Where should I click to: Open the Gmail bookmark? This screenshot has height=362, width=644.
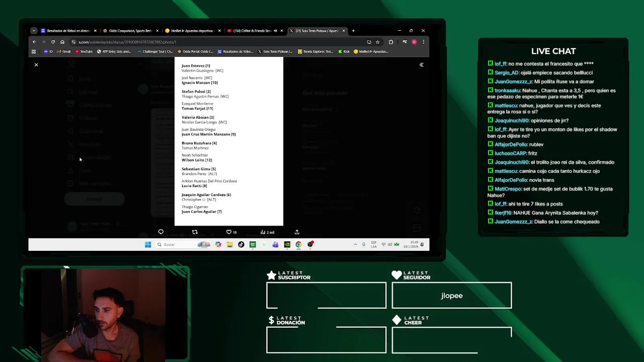pyautogui.click(x=64, y=51)
